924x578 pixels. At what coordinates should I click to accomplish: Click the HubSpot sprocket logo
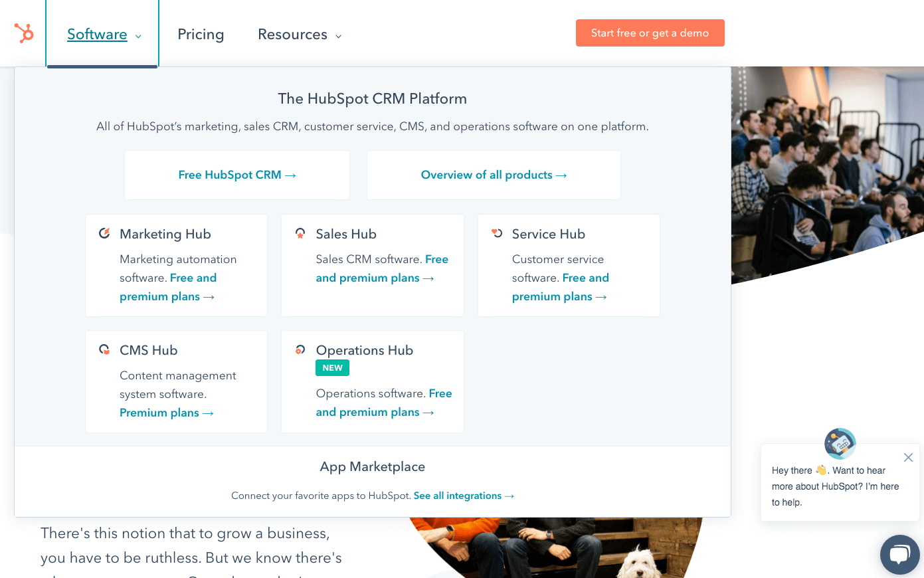(x=24, y=33)
